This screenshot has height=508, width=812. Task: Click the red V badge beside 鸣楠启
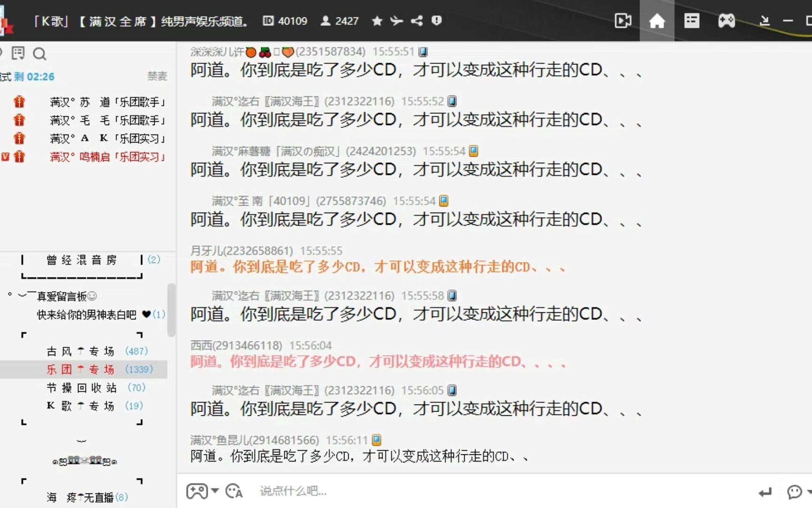5,157
